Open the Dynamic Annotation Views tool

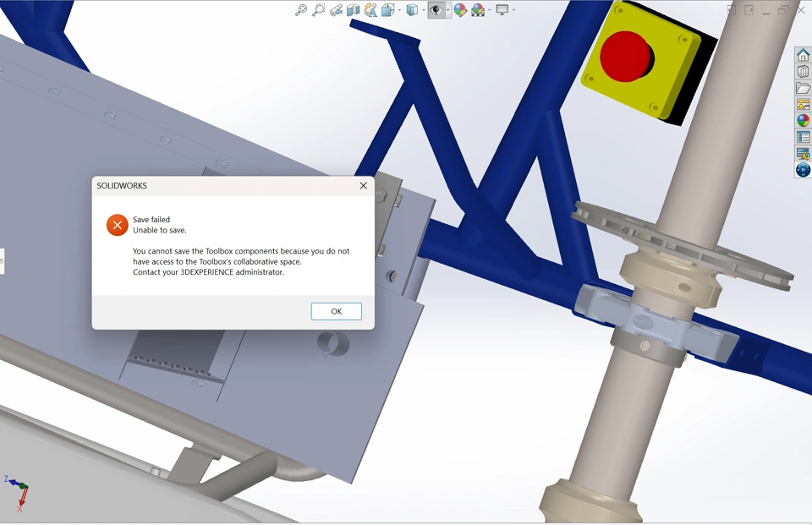(x=370, y=10)
